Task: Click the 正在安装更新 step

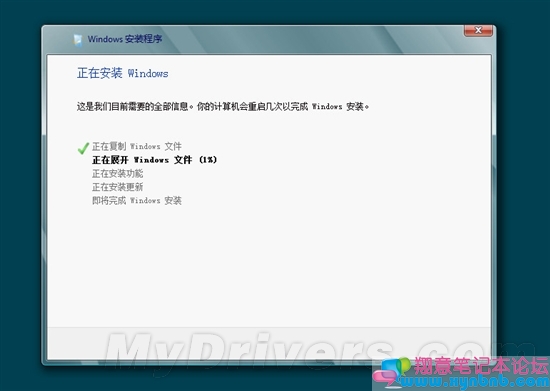Action: [118, 187]
